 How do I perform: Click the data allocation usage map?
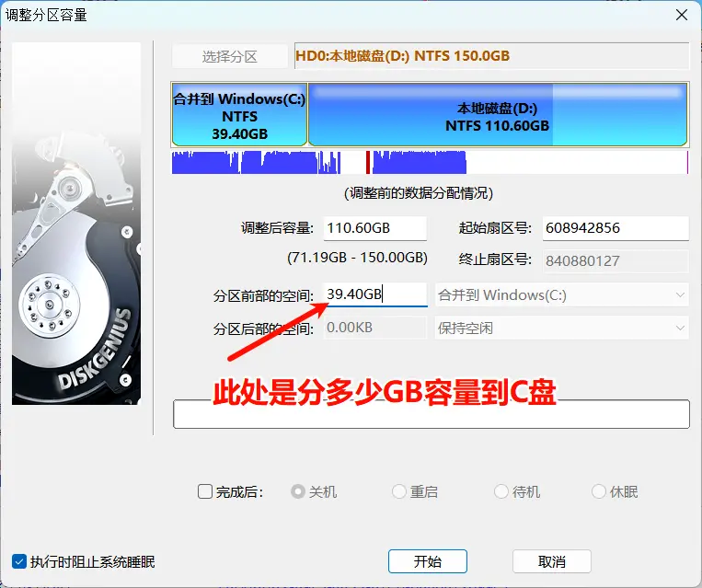point(431,162)
